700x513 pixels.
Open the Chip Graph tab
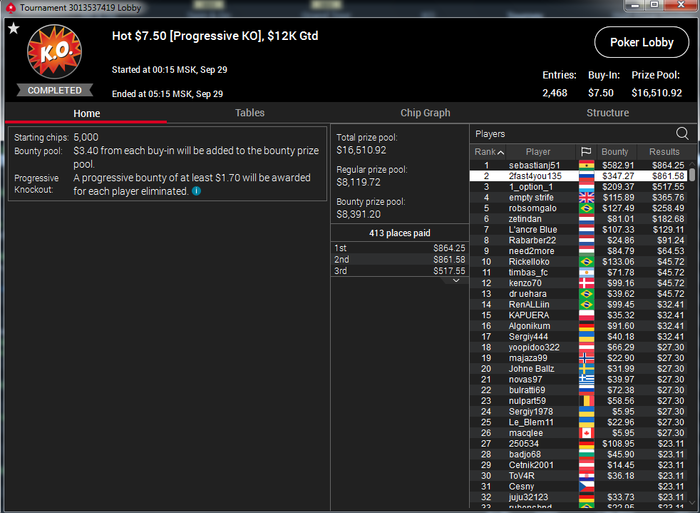[425, 113]
